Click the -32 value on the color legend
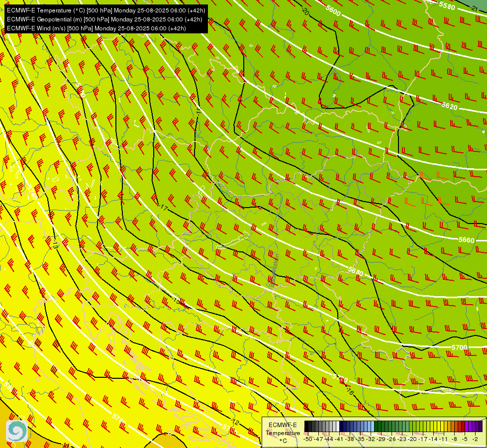This screenshot has height=448, width=487. [x=371, y=439]
